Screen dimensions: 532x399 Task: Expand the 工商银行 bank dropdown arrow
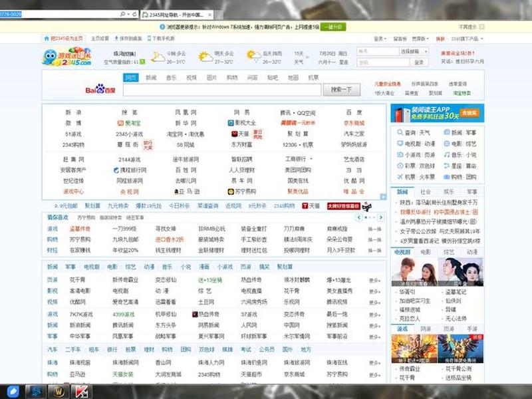pyautogui.click(x=311, y=159)
